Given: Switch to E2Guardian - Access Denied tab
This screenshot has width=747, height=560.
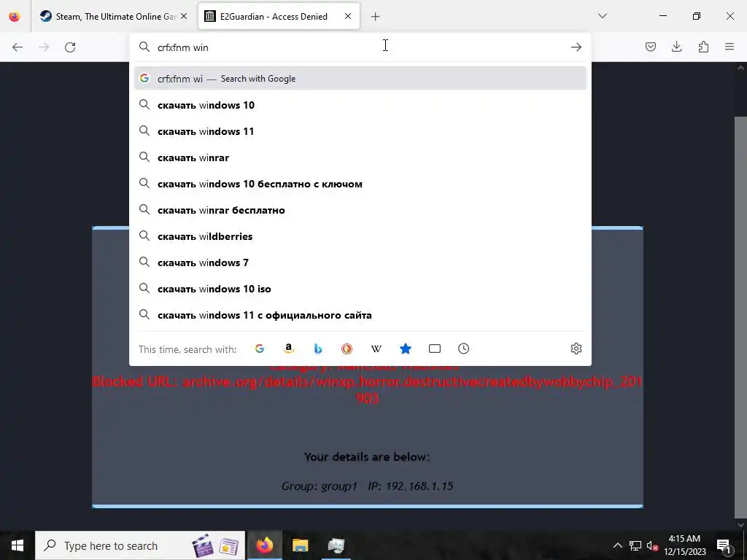Looking at the screenshot, I should pyautogui.click(x=279, y=16).
